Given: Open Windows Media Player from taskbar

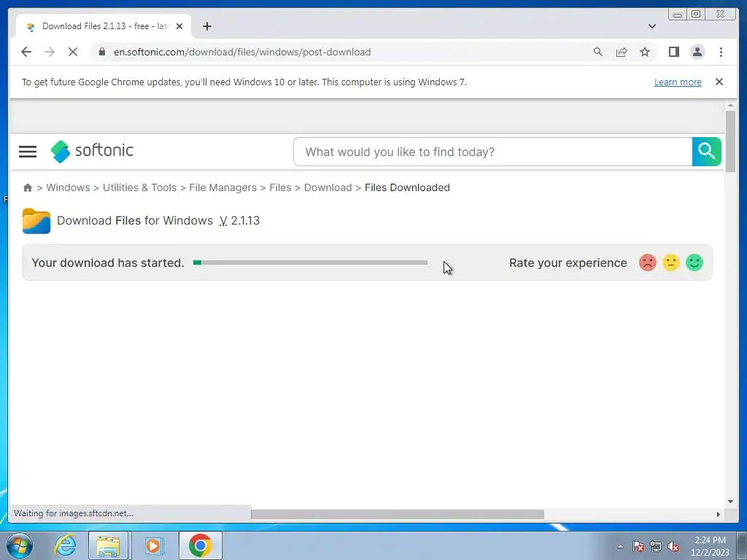Looking at the screenshot, I should click(x=153, y=545).
